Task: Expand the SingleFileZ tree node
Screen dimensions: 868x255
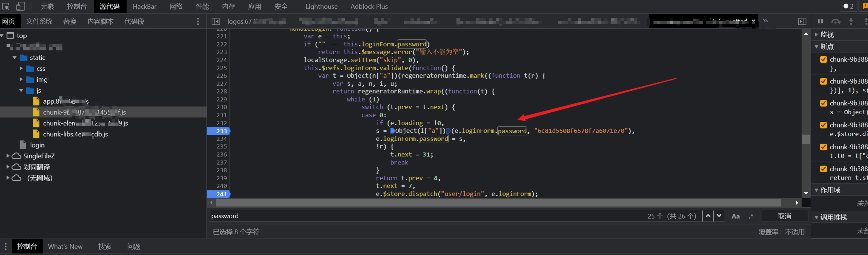Action: (x=8, y=156)
